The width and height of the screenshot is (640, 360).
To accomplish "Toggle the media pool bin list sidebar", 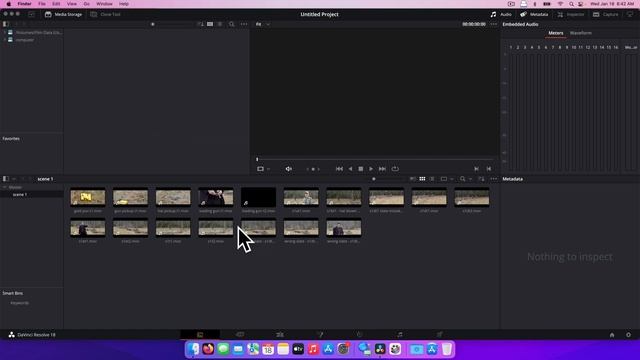I will (6, 179).
